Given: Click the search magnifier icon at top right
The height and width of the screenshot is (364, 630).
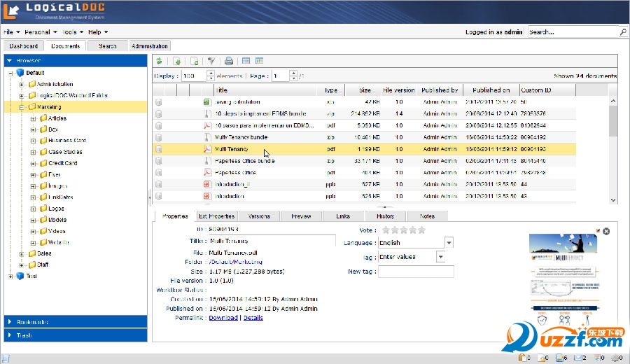Looking at the screenshot, I should pos(622,32).
